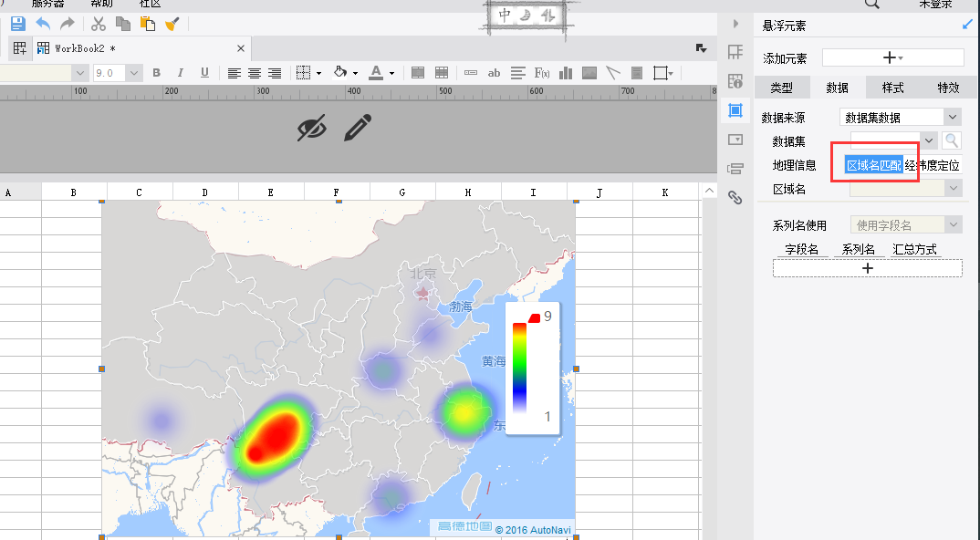Hide the element with crossed eye icon
Screen dimensions: 980x540
click(311, 128)
